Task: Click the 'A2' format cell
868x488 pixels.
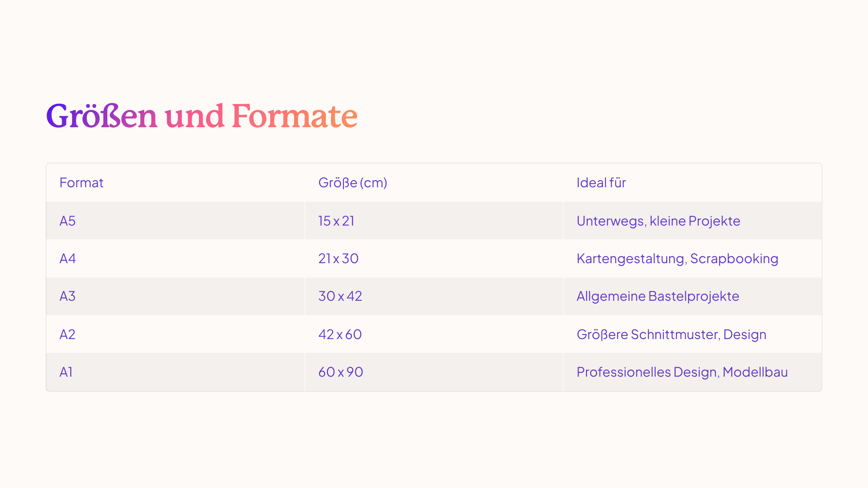Action: (x=68, y=334)
